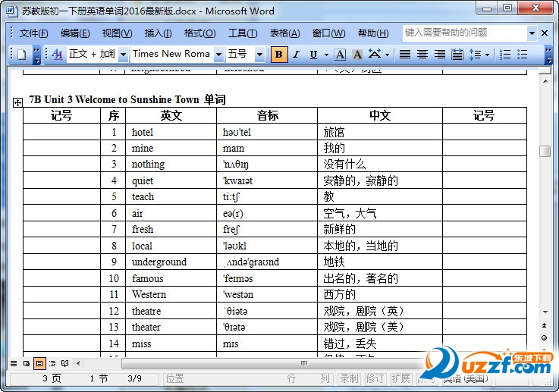Switch to Reading Layout view
Image resolution: width=559 pixels, height=392 pixels.
[65, 363]
